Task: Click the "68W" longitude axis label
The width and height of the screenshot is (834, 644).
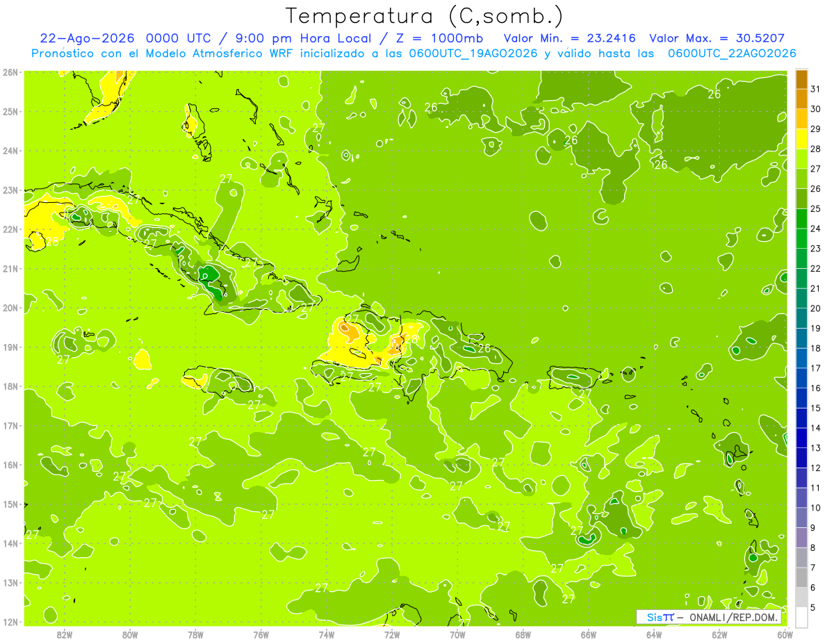Action: tap(523, 635)
